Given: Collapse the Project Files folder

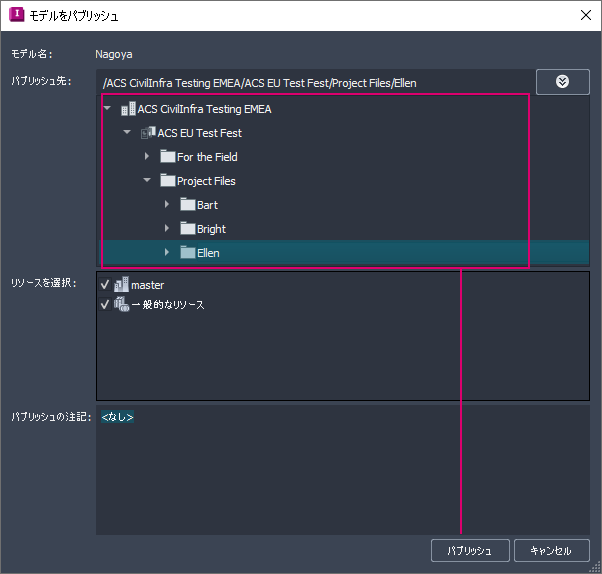Looking at the screenshot, I should click(147, 180).
